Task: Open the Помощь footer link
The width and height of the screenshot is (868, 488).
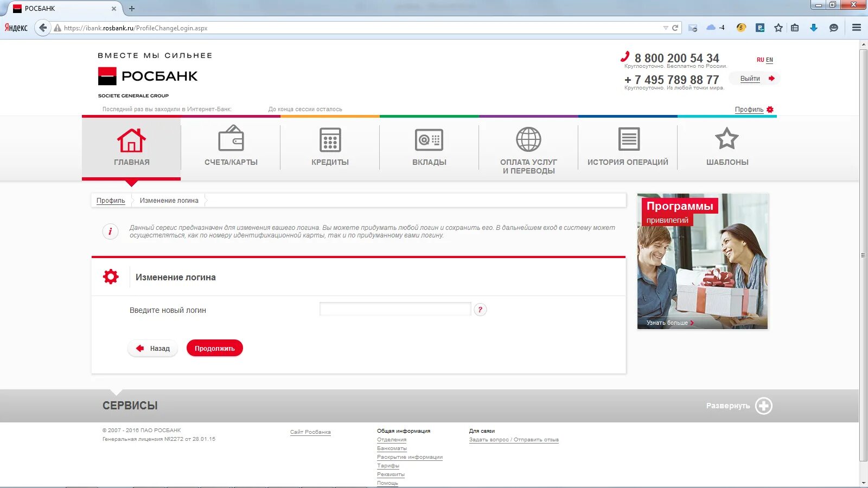Action: (387, 483)
